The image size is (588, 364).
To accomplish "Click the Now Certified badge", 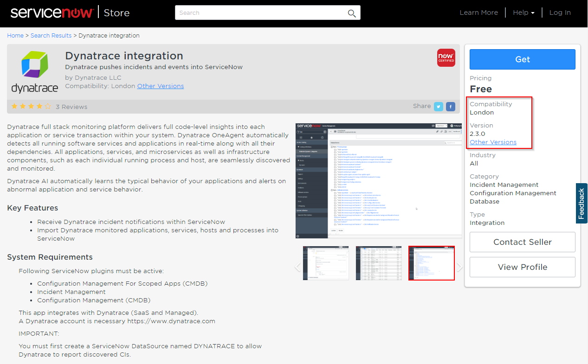I will pyautogui.click(x=446, y=58).
